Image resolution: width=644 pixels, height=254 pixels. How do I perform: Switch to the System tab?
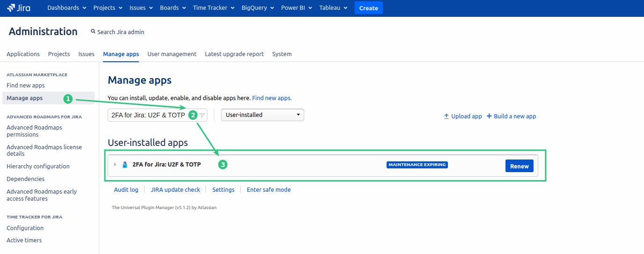coord(282,54)
